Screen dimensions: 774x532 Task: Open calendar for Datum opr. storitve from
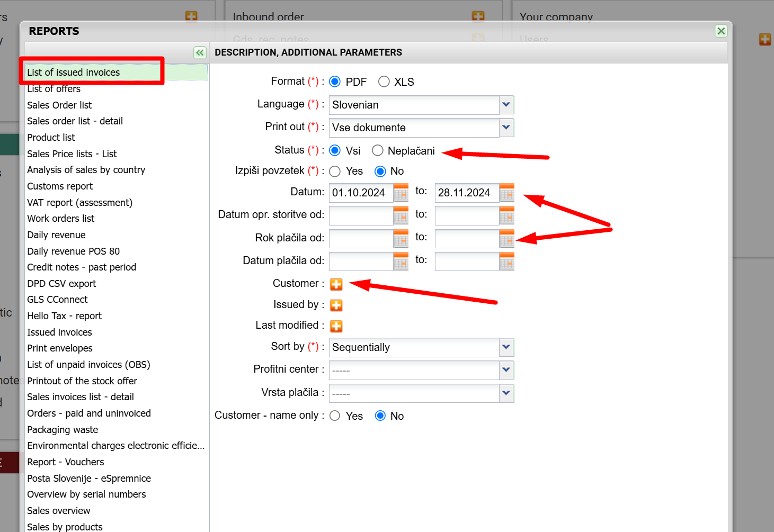coord(401,215)
